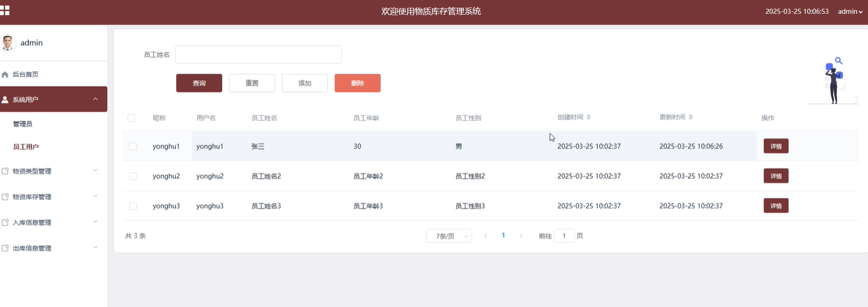Click the header clock 2025-03-25 10:06:53

[797, 12]
